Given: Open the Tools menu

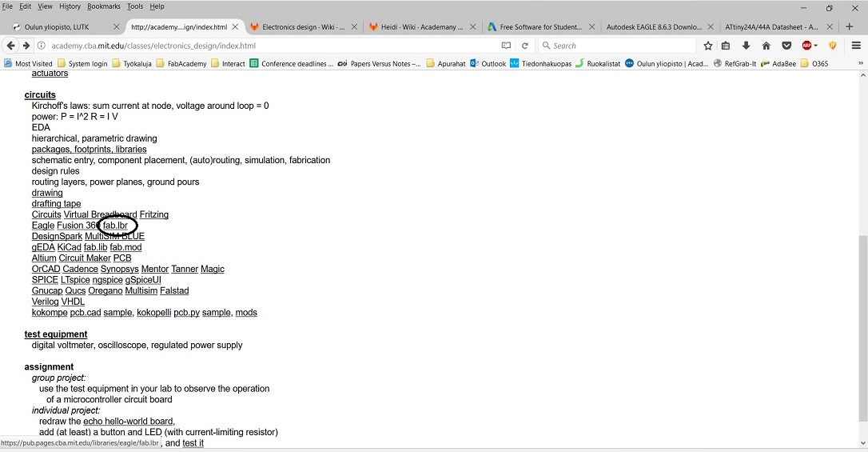Looking at the screenshot, I should (135, 6).
